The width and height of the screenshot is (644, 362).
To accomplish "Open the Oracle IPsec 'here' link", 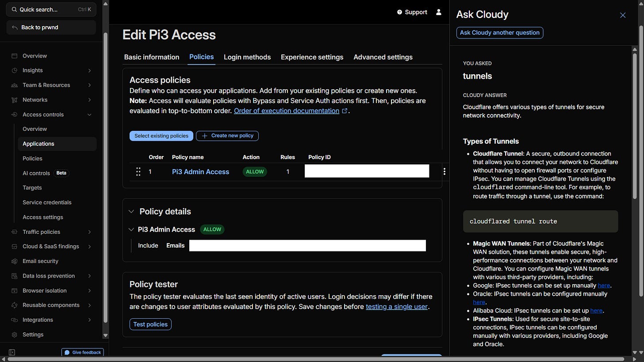I will [479, 302].
